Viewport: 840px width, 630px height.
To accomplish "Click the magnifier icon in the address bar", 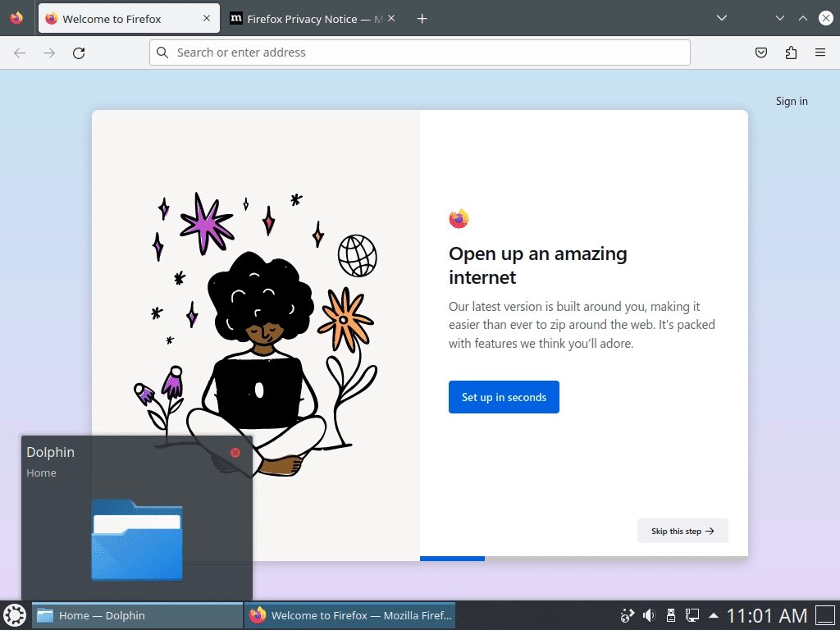I will [162, 52].
